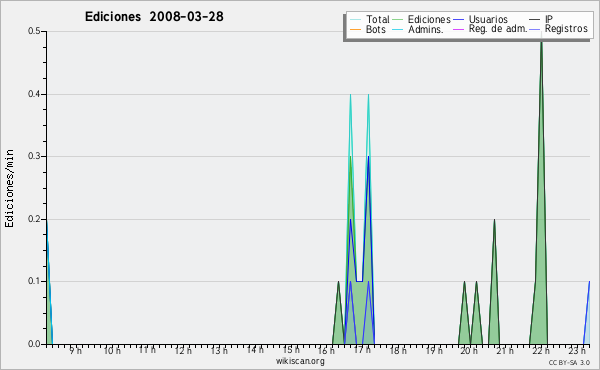Click the '22 h' x-axis label
The height and width of the screenshot is (370, 600).
[x=541, y=350]
